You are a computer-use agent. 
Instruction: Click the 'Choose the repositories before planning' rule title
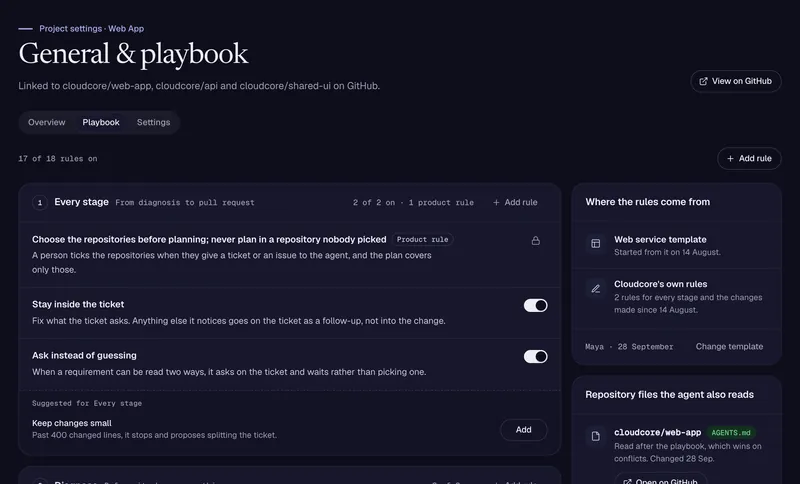[x=209, y=239]
